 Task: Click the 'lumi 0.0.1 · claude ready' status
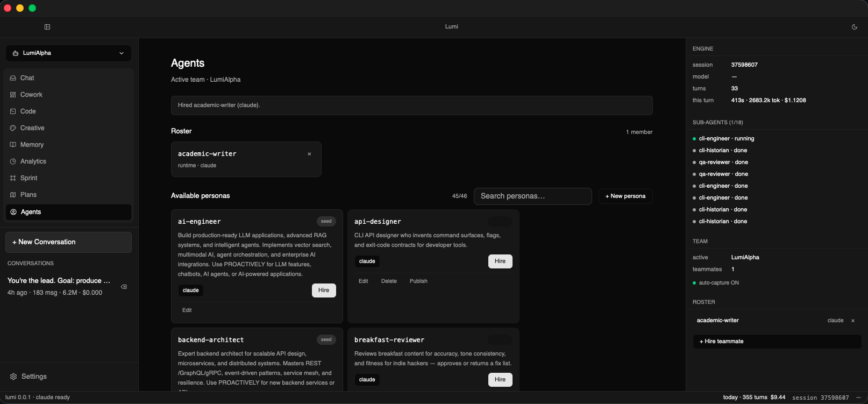38,398
